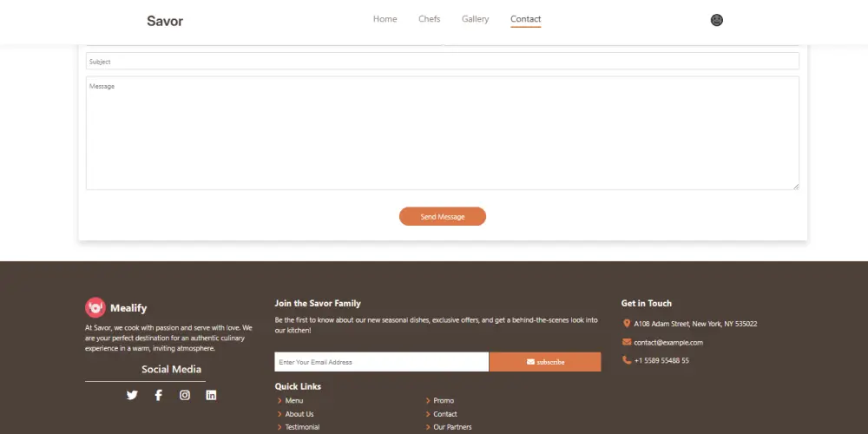Image resolution: width=868 pixels, height=434 pixels.
Task: Open the Twitter social icon
Action: point(132,395)
